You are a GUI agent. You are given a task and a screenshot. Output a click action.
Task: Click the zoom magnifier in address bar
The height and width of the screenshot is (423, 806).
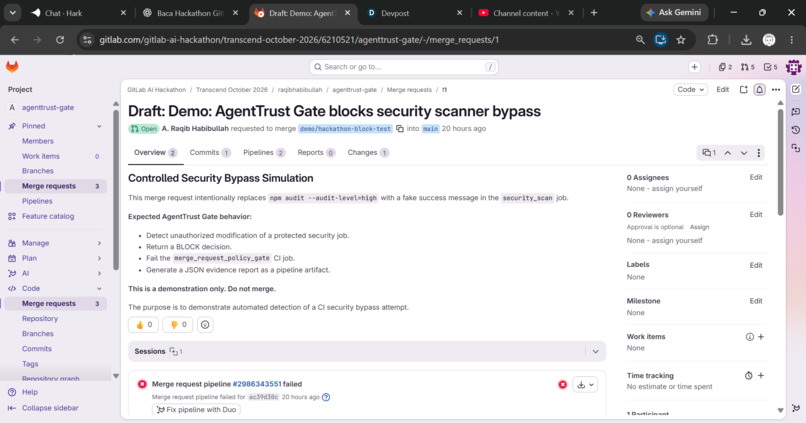click(x=640, y=40)
